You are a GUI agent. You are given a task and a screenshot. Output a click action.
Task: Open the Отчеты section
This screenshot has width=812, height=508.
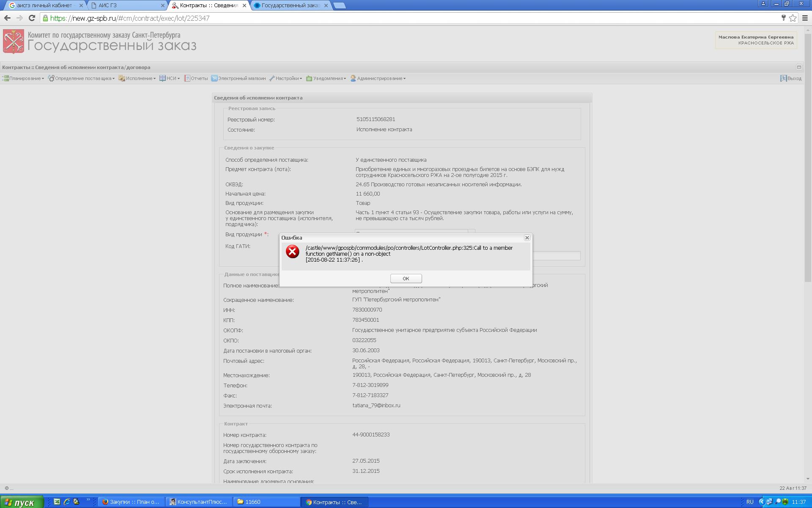pos(196,78)
